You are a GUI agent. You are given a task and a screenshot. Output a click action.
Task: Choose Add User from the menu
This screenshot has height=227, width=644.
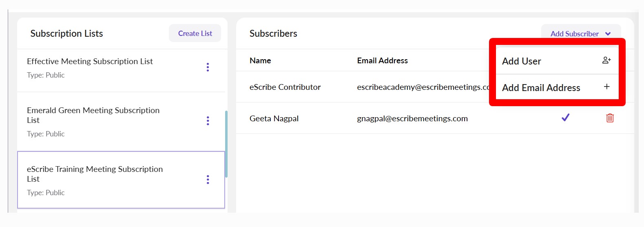point(522,61)
